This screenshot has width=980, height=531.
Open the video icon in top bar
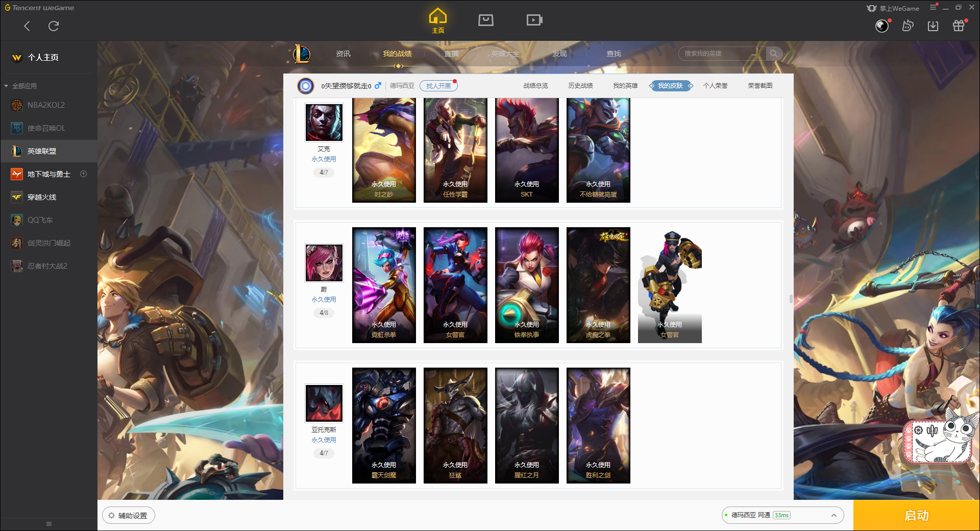[x=534, y=20]
